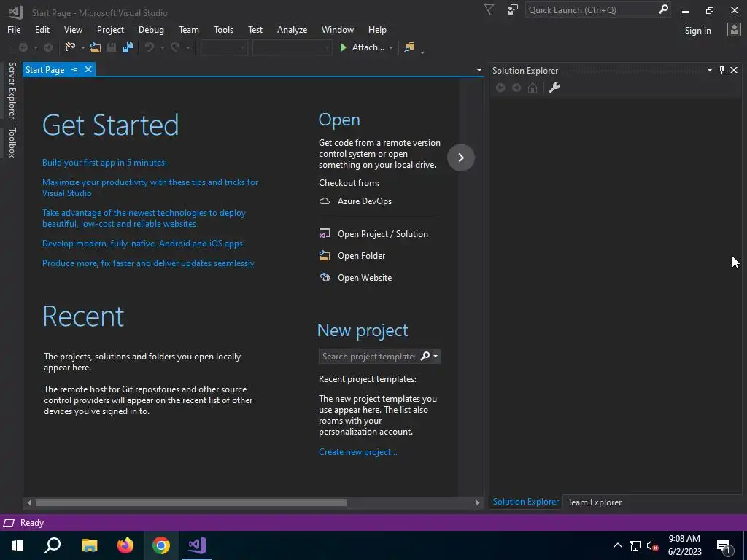Open the Debug menu

click(x=151, y=29)
